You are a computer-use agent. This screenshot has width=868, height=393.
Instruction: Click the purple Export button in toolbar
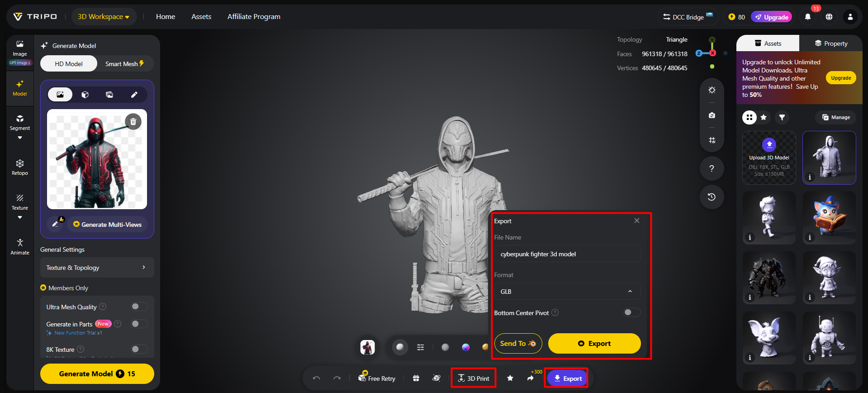click(x=568, y=379)
